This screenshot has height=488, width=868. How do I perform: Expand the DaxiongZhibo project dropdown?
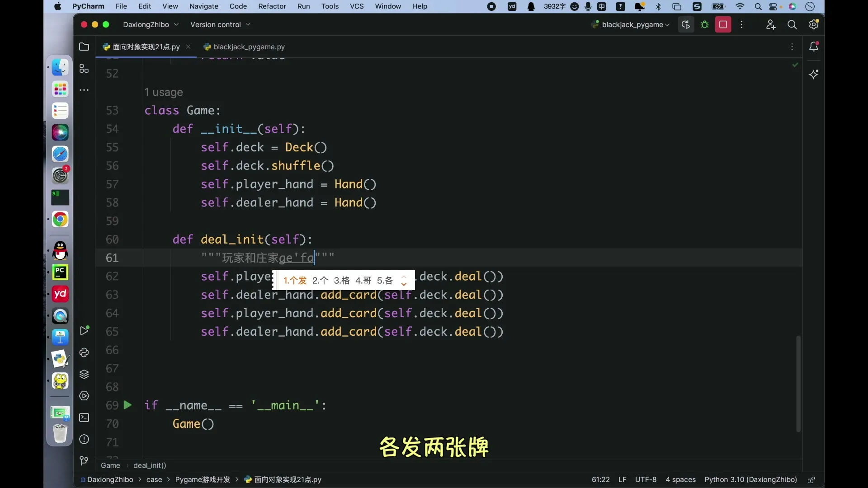pyautogui.click(x=151, y=25)
